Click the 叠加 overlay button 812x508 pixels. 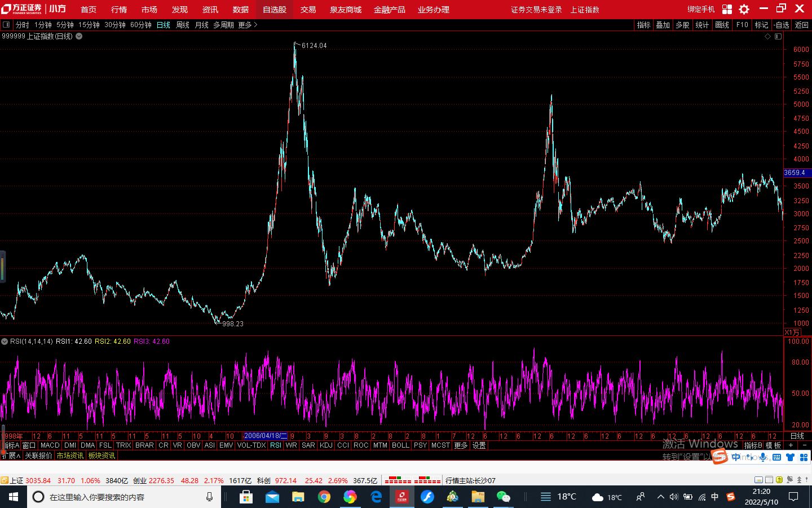pos(663,25)
